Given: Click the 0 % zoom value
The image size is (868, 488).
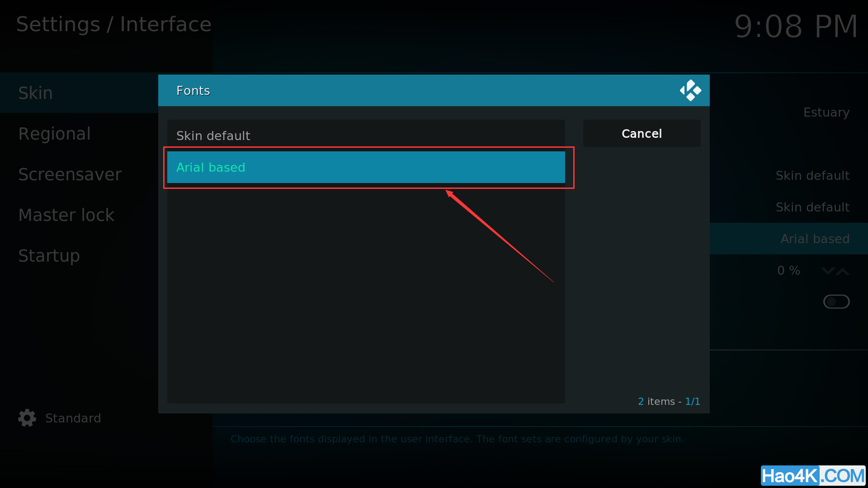Looking at the screenshot, I should pyautogui.click(x=788, y=270).
